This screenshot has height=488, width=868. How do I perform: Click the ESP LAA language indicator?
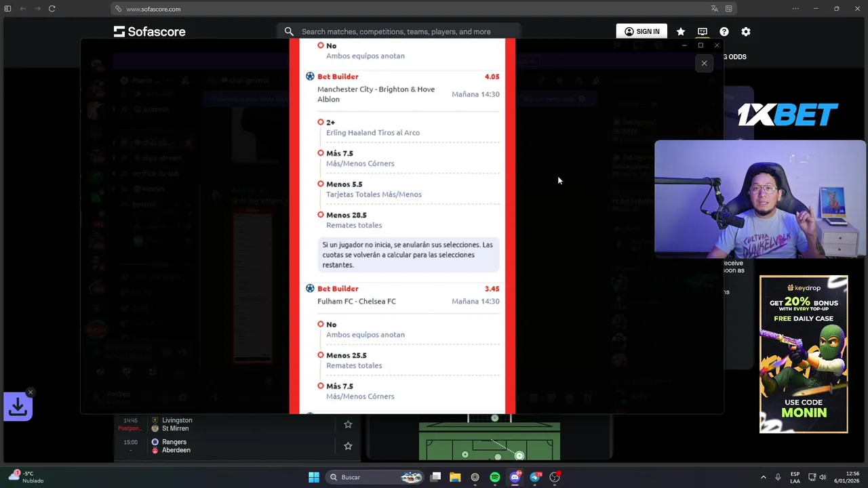point(795,477)
